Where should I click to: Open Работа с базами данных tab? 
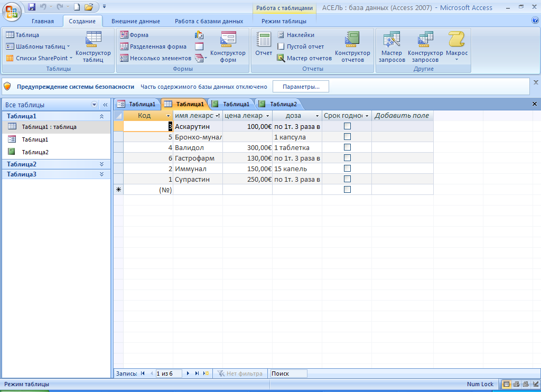(x=209, y=21)
